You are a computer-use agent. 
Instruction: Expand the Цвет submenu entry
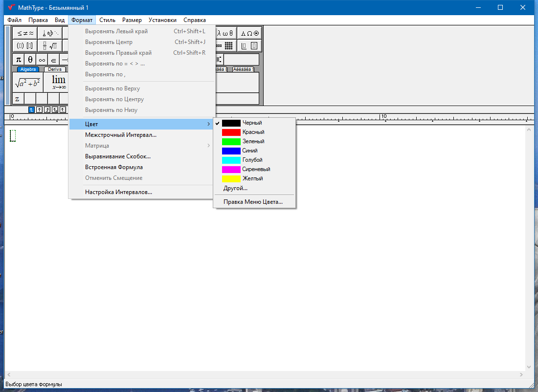pos(141,124)
